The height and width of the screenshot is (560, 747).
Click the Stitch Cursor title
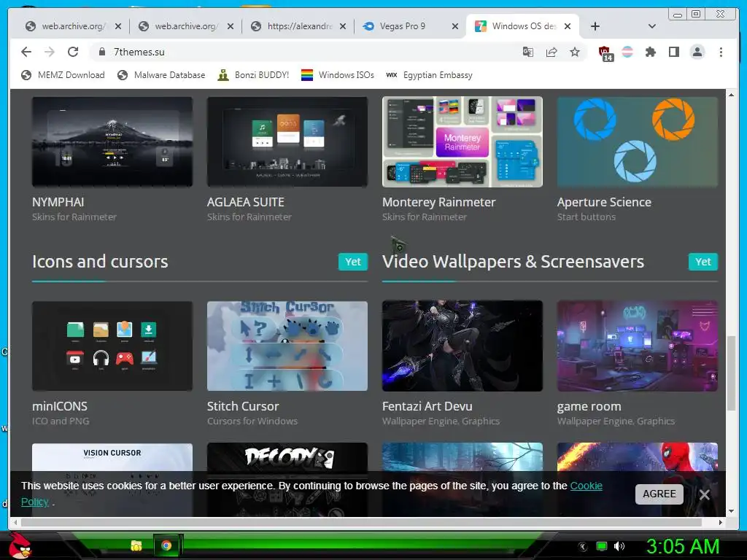[x=243, y=406]
